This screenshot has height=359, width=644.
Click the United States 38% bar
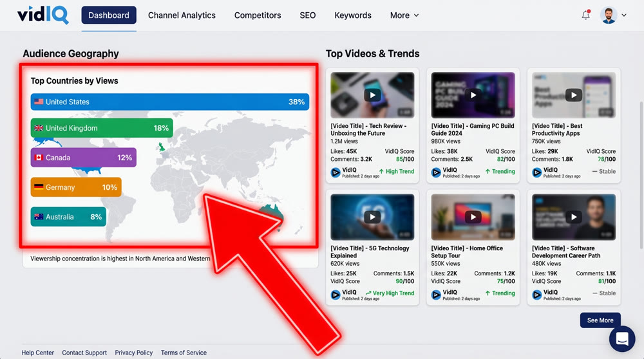[169, 102]
